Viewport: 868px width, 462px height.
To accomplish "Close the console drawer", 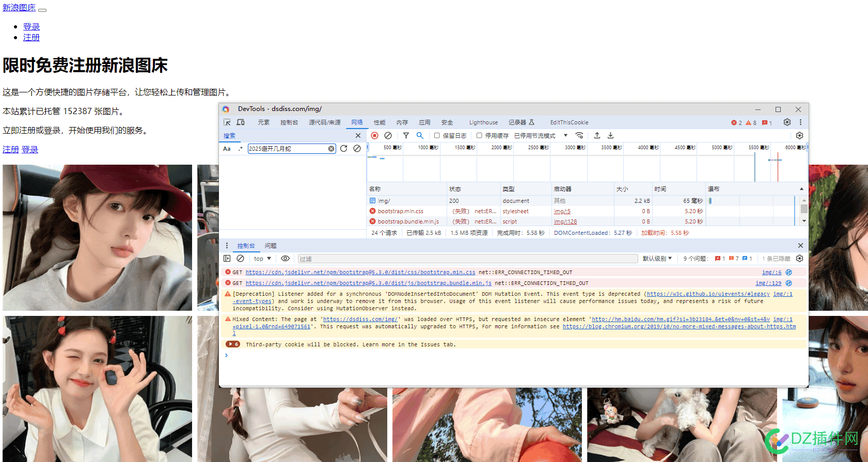I will coord(800,245).
